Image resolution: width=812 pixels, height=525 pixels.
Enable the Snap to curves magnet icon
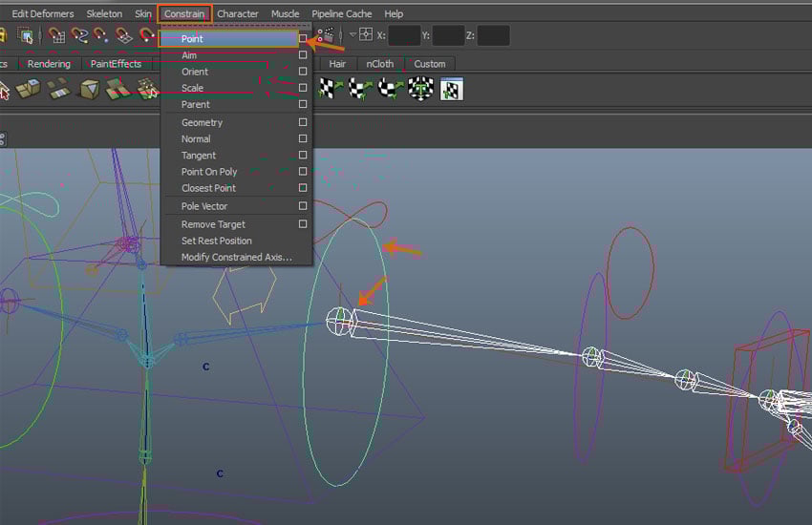point(79,36)
